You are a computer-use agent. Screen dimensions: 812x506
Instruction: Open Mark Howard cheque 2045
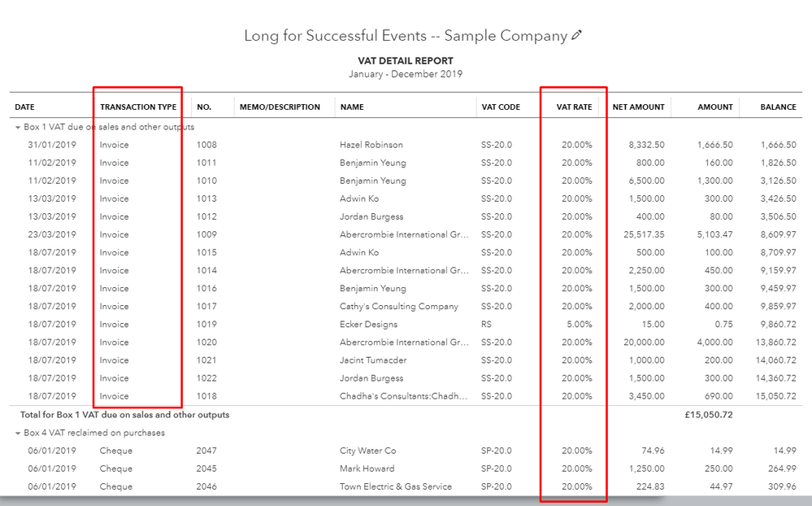point(367,469)
